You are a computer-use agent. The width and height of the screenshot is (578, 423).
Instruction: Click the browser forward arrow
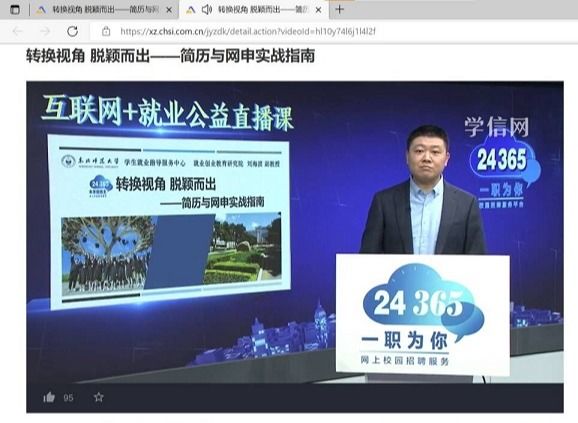(45, 31)
